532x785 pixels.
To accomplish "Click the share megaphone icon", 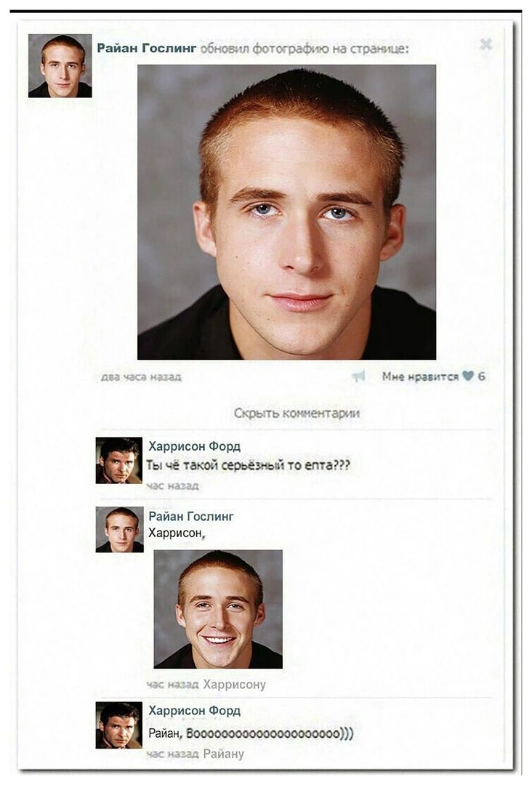I will click(358, 376).
